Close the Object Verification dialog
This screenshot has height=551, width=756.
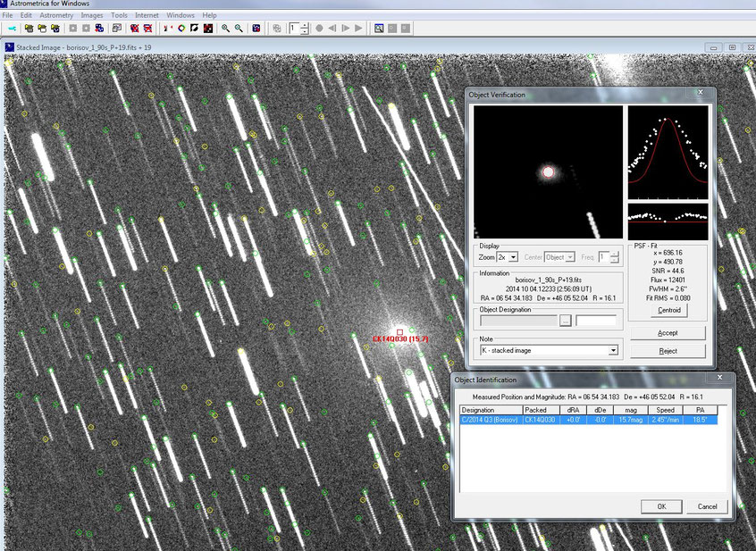(x=701, y=93)
